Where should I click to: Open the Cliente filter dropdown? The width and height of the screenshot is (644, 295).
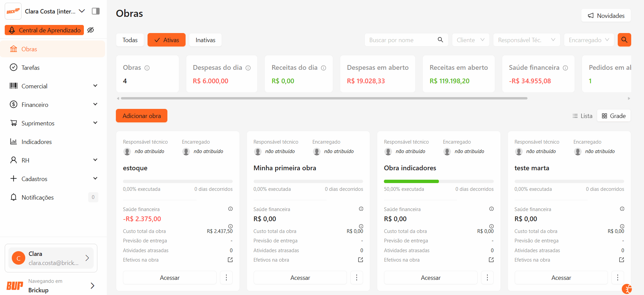click(x=470, y=40)
